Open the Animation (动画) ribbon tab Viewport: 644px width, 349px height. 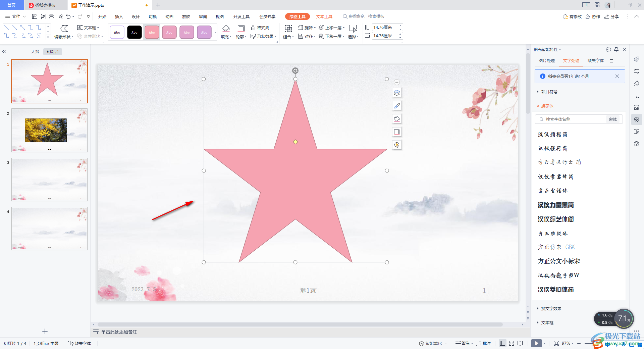169,16
